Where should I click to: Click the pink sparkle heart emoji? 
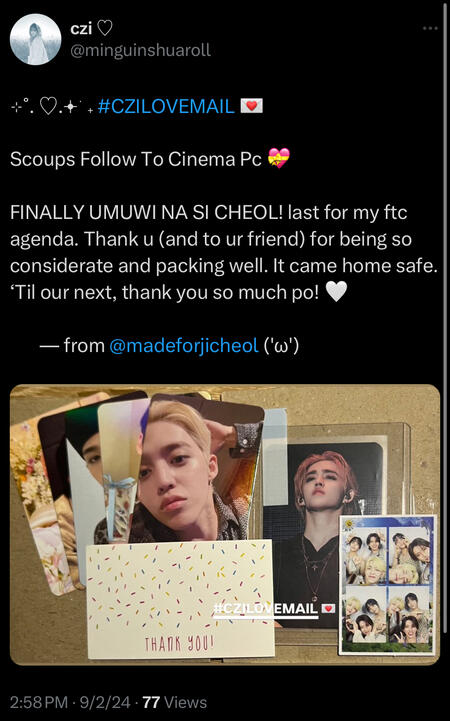coord(279,159)
